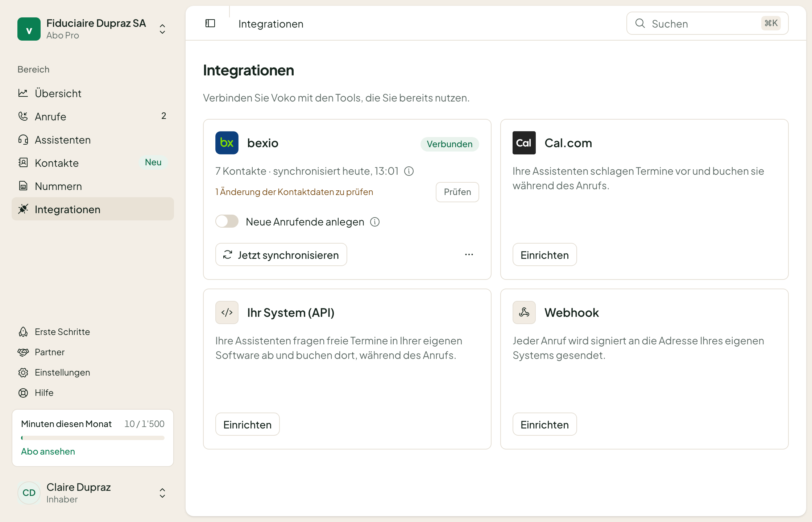Click the Neu badge next to Kontakte
Viewport: 812px width, 522px height.
click(x=153, y=162)
